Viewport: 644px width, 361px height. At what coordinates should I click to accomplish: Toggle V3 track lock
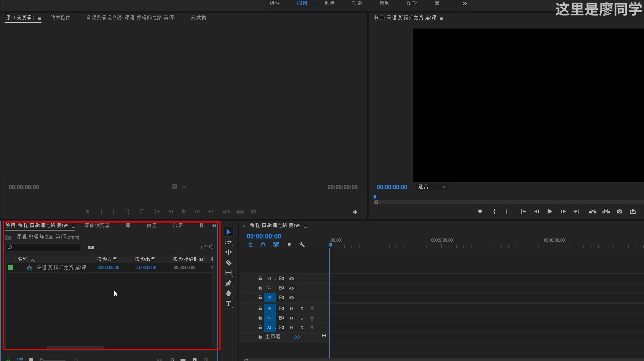coord(260,278)
